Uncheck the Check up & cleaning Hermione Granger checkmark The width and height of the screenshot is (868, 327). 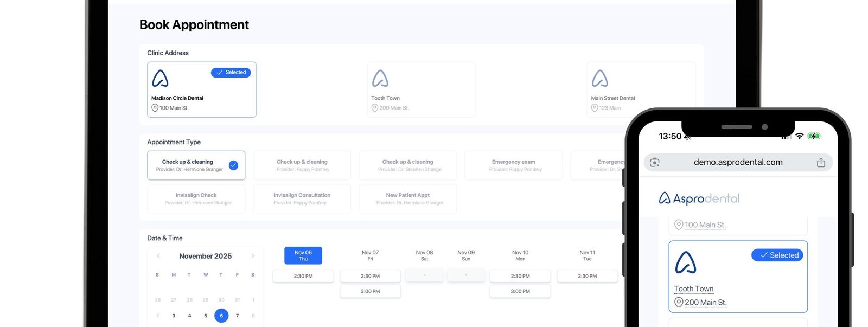(233, 165)
